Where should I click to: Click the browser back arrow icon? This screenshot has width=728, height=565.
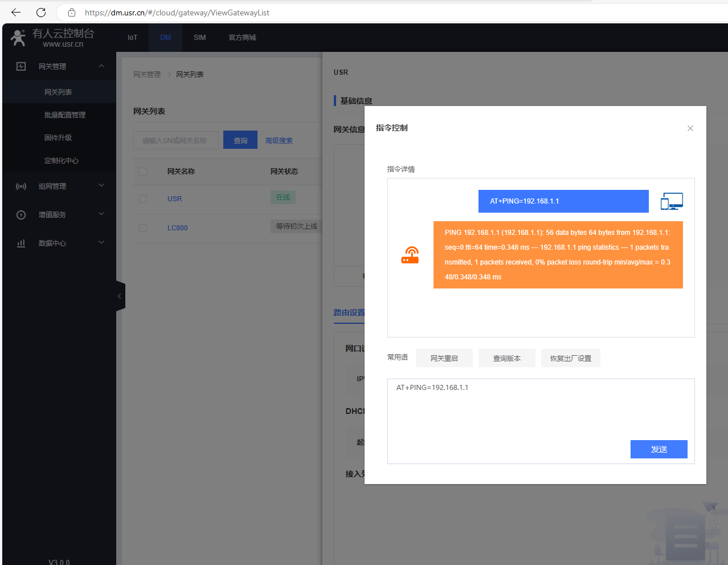click(x=16, y=12)
